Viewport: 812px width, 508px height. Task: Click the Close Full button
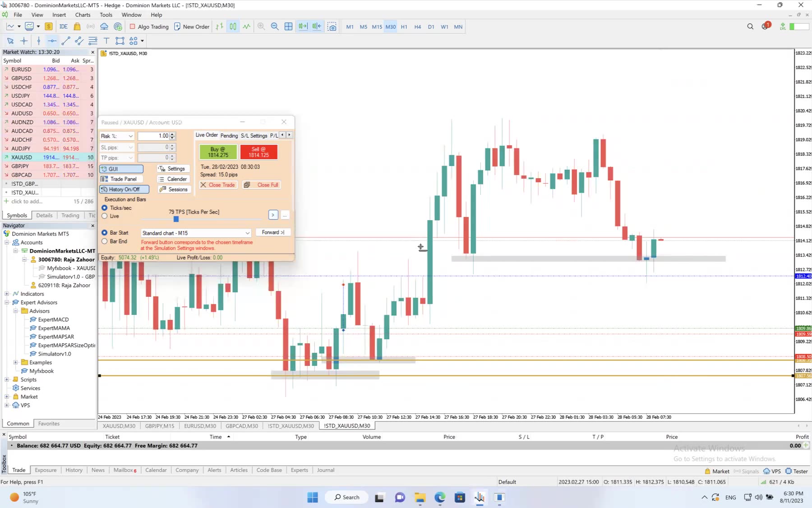262,185
